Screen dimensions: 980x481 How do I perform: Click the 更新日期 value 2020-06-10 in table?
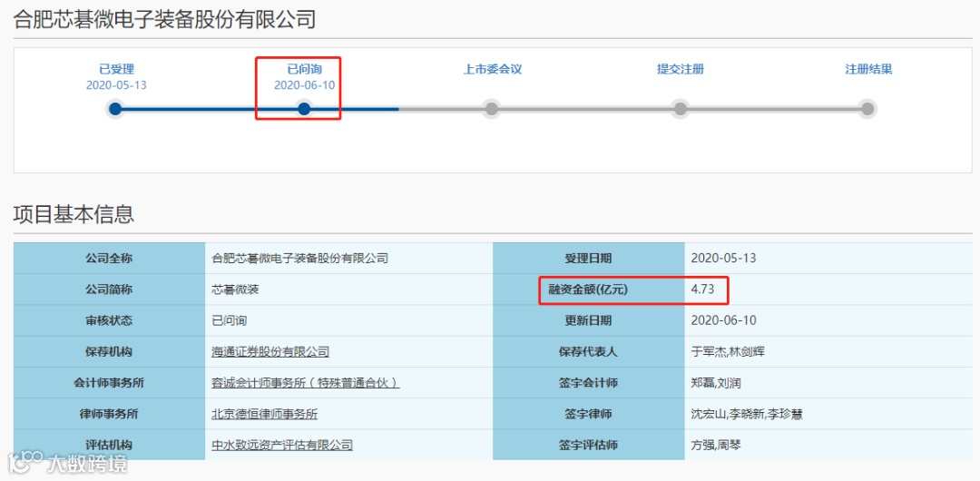click(x=724, y=320)
